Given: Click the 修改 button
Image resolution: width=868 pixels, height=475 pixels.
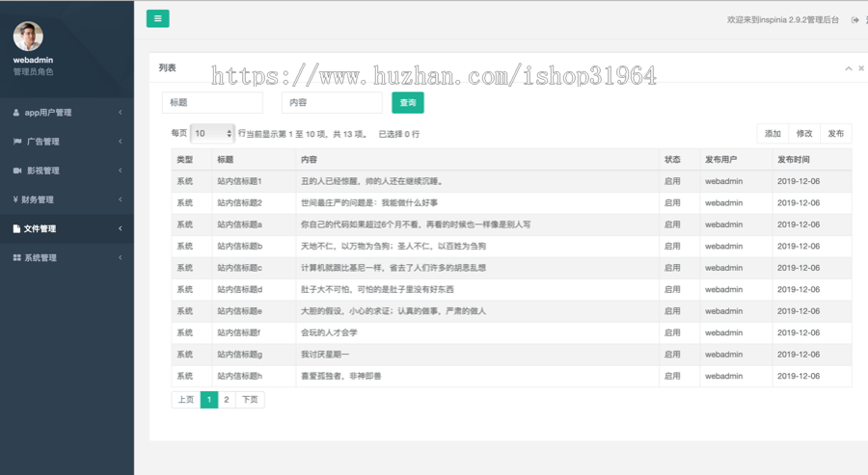Looking at the screenshot, I should 804,133.
